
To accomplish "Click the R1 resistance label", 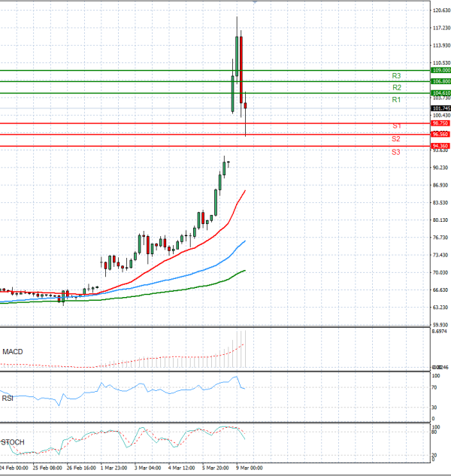I will [x=396, y=100].
